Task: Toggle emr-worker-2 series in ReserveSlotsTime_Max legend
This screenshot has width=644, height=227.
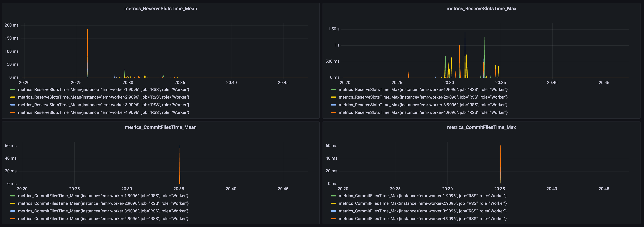Action: 423,97
